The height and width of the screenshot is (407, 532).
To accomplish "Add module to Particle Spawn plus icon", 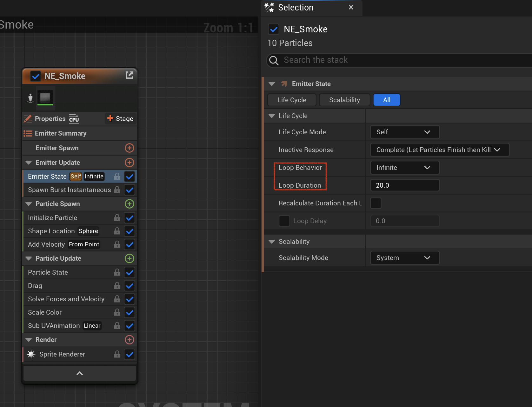I will click(130, 204).
